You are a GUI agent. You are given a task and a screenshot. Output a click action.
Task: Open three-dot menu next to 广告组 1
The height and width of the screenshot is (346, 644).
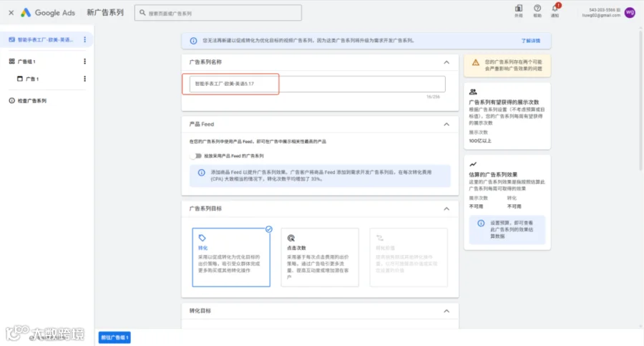click(x=84, y=62)
